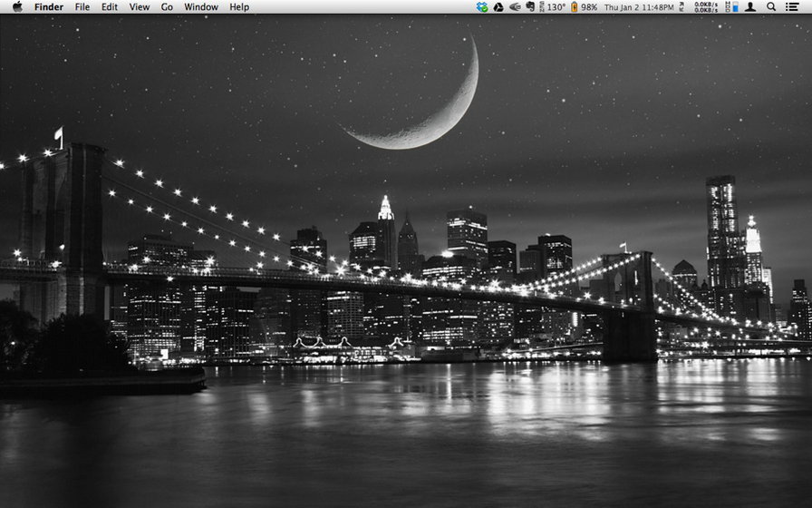812x508 pixels.
Task: Click the HD disk usage meter
Action: point(730,6)
